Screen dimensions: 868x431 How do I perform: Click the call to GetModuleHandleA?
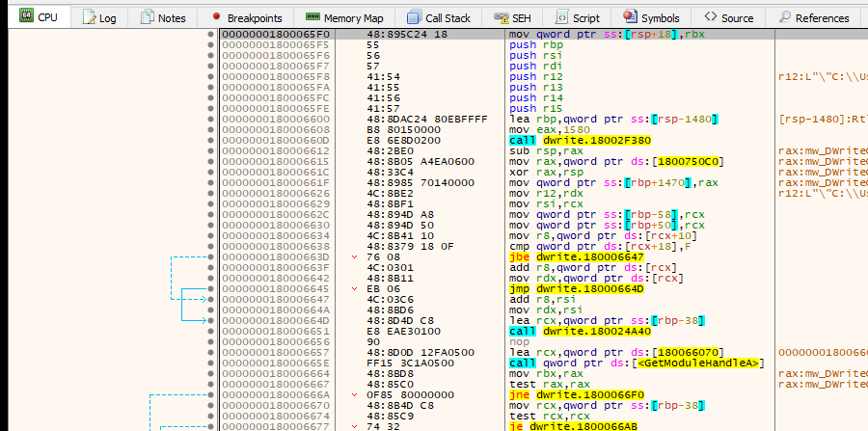click(637, 363)
